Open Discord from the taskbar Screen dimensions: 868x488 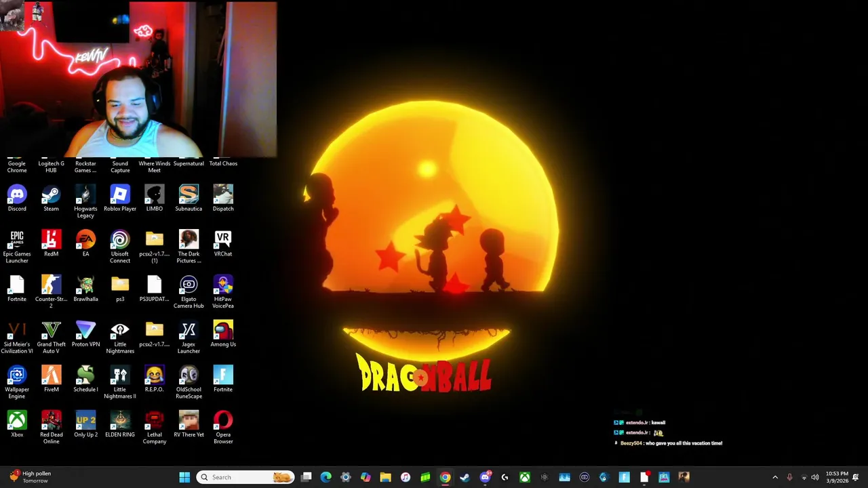click(485, 477)
